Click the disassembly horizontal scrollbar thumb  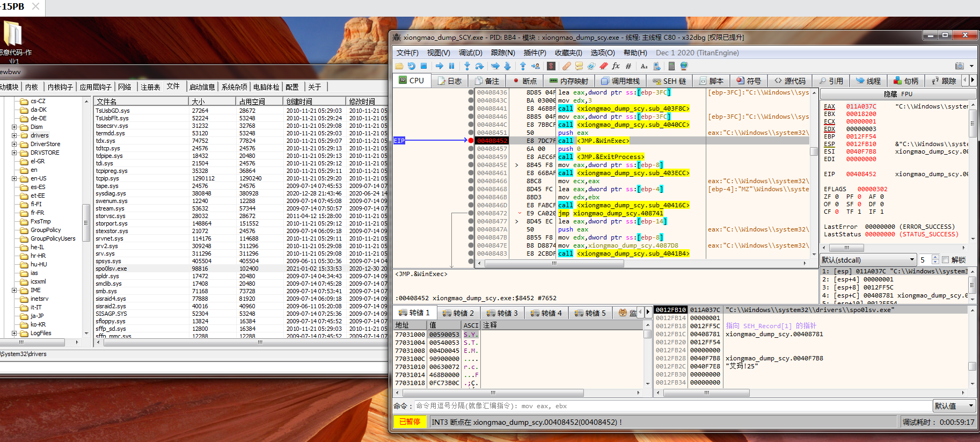pyautogui.click(x=554, y=264)
